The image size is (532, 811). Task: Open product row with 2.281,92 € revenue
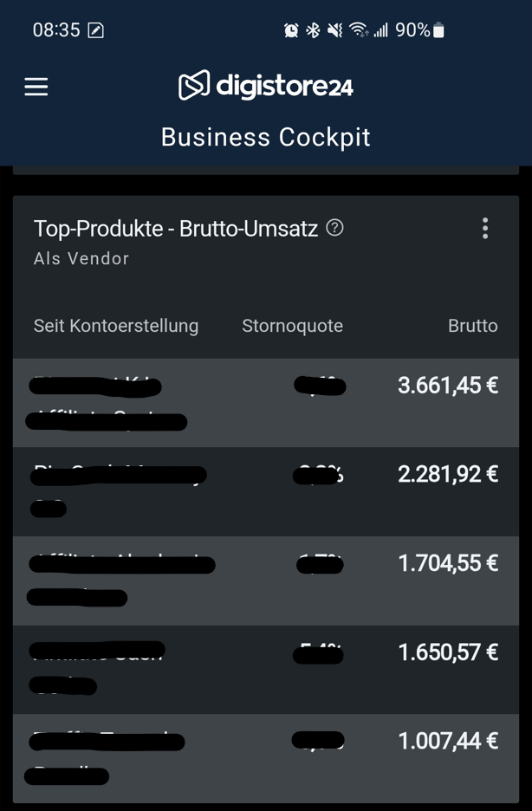(266, 492)
